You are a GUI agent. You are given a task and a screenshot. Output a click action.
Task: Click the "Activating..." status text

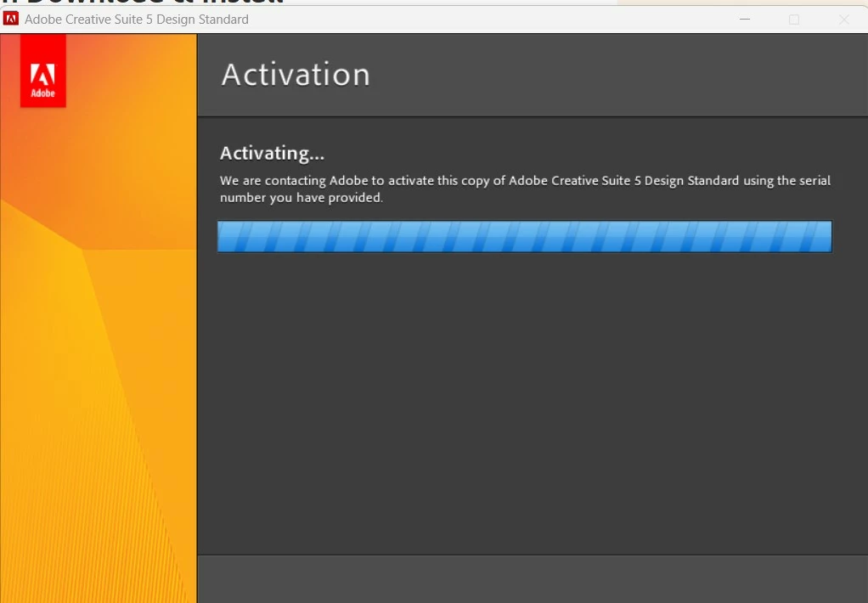272,153
